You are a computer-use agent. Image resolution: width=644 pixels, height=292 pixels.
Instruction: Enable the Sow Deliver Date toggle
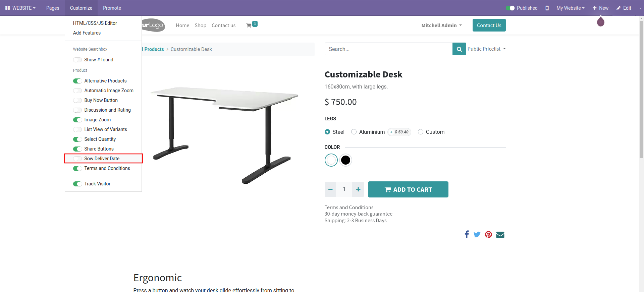click(x=77, y=159)
